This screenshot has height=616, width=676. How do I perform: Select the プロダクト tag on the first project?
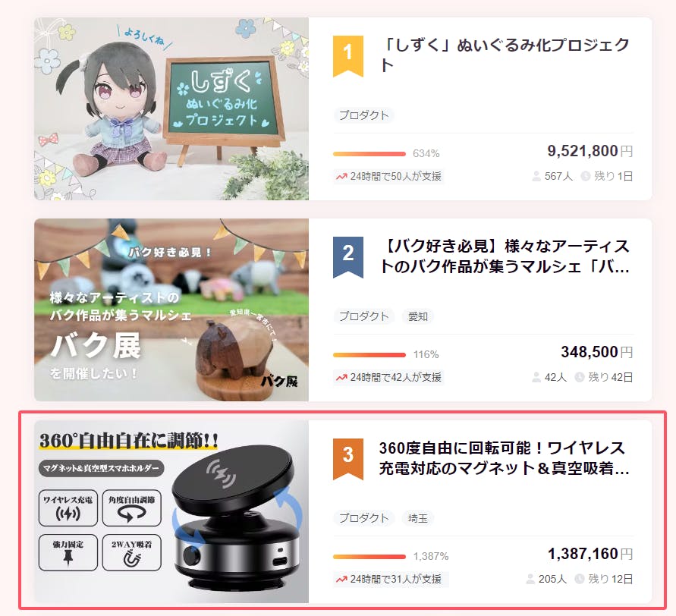point(363,115)
